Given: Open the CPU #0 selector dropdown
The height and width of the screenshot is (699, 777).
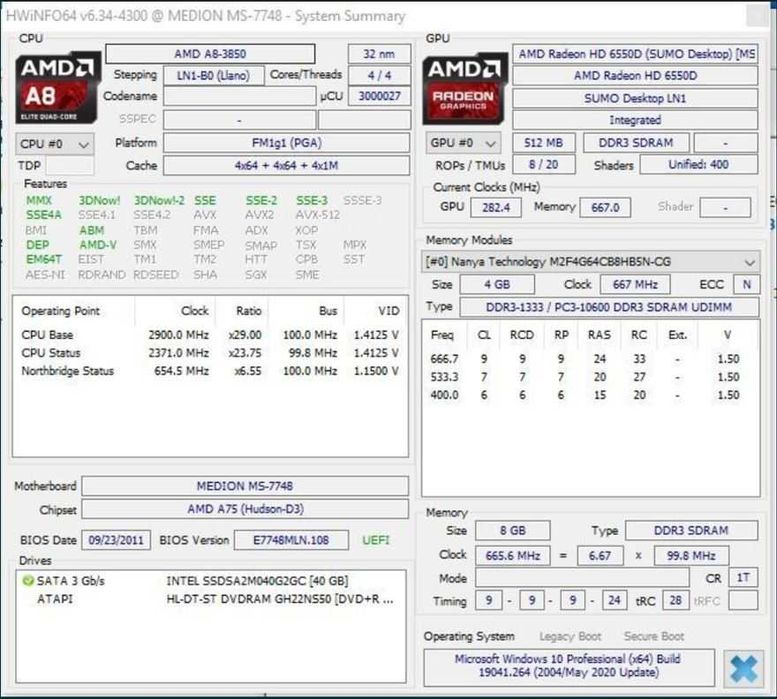Looking at the screenshot, I should coord(55,144).
